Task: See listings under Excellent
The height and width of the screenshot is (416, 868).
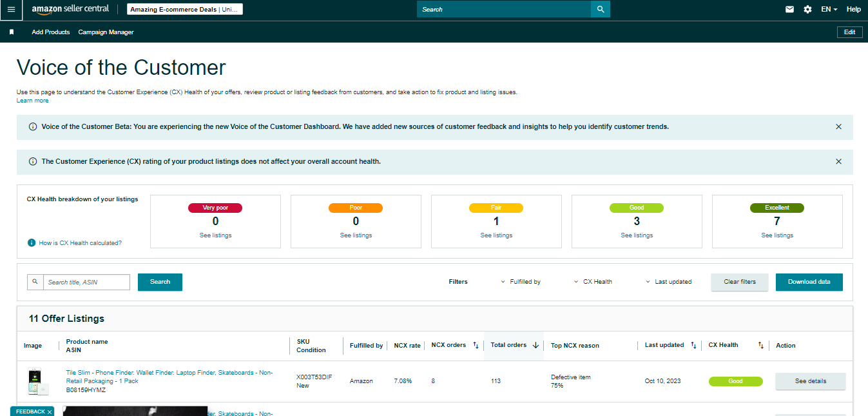Action: tap(777, 235)
